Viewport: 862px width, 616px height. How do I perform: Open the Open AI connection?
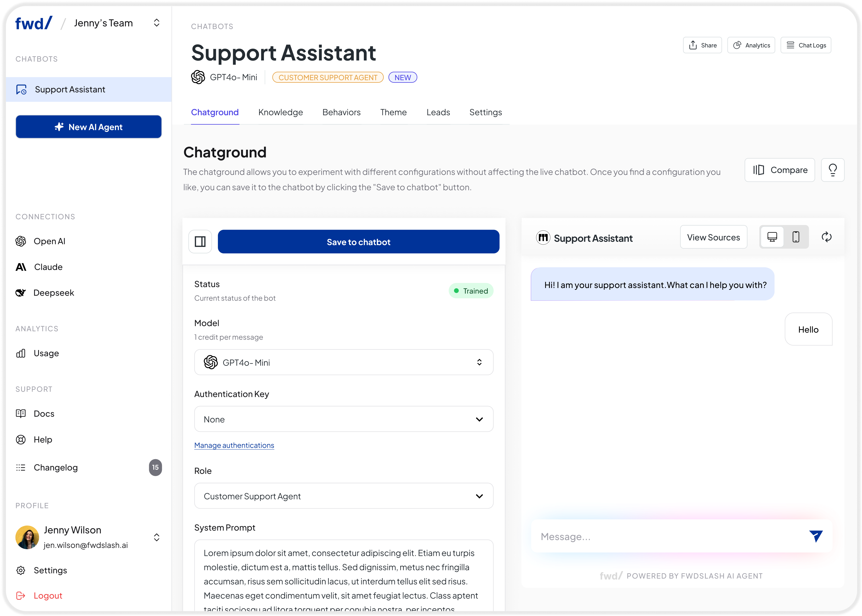pyautogui.click(x=41, y=241)
